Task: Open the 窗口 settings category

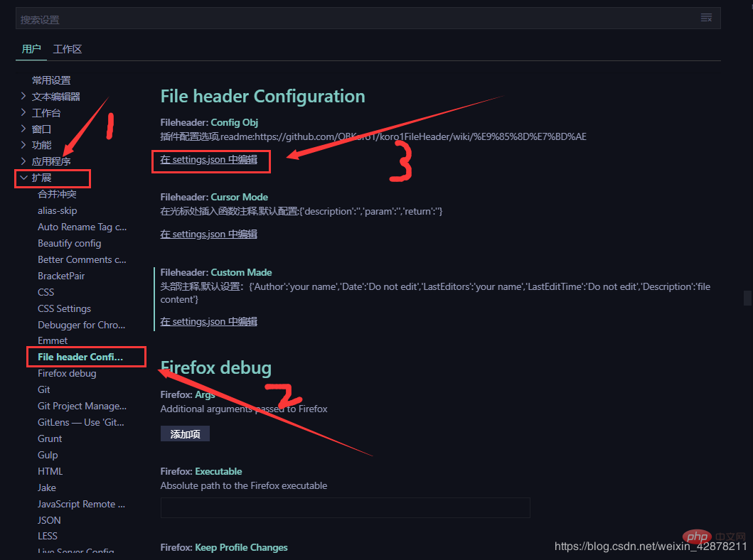Action: 41,129
